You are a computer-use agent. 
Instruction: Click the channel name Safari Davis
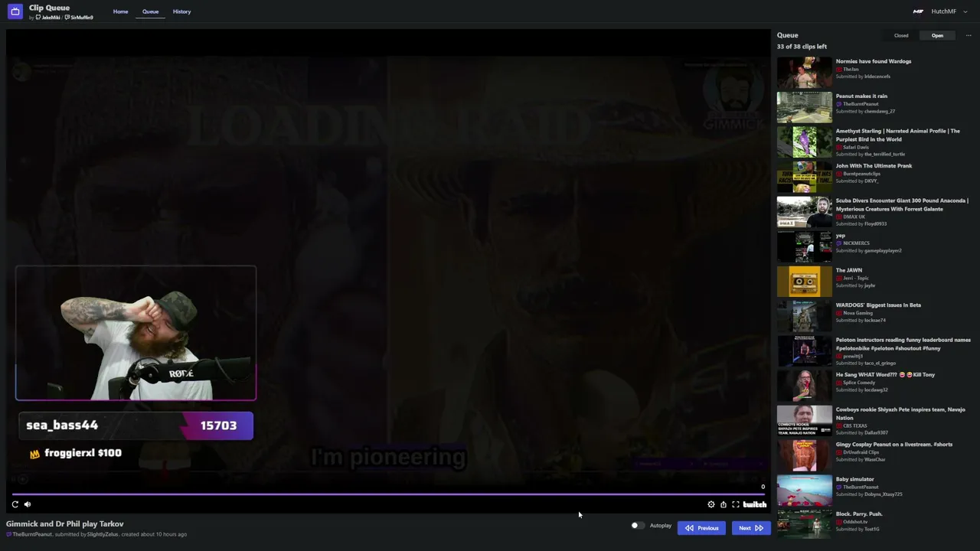point(856,147)
